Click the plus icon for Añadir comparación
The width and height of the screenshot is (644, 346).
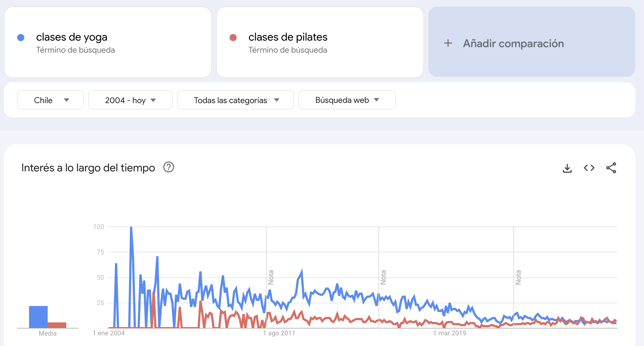(x=448, y=43)
